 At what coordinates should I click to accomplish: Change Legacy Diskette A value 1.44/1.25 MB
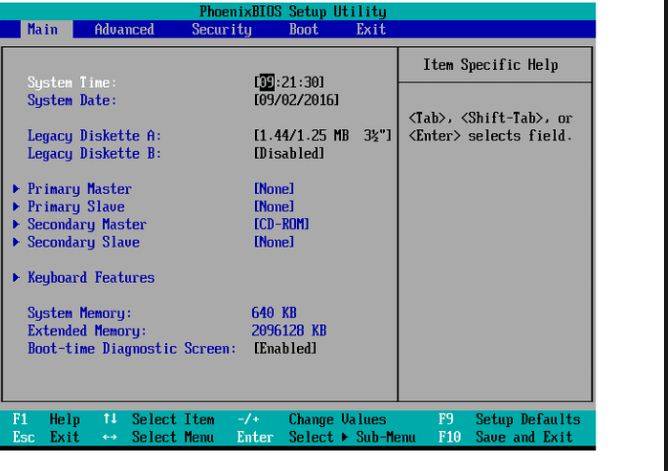322,135
